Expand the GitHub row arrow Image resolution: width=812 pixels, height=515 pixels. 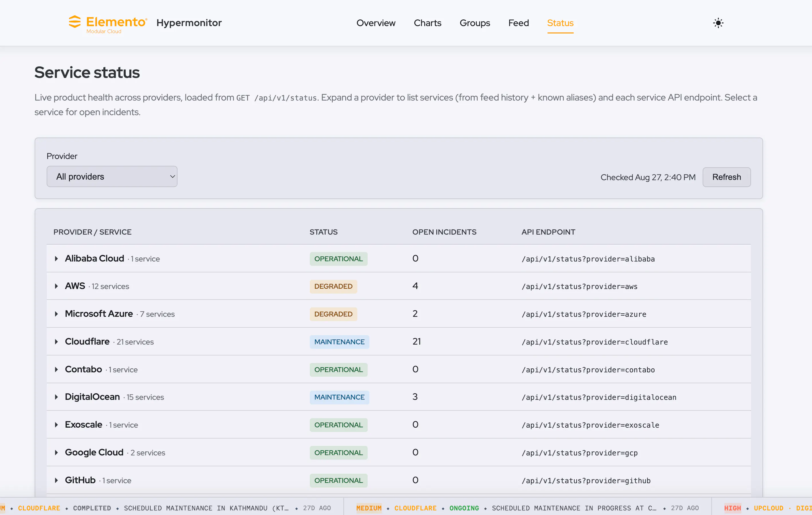pyautogui.click(x=56, y=480)
